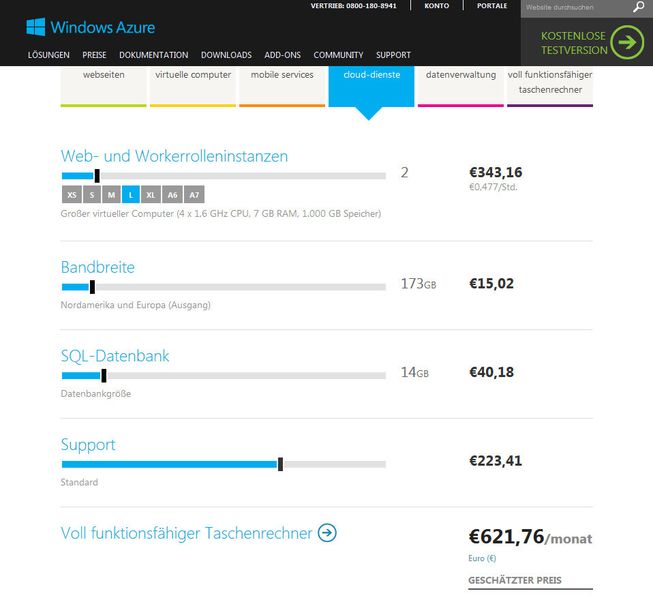Screen dimensions: 653x600
Task: Open the Add-Ons menu
Action: click(x=282, y=55)
